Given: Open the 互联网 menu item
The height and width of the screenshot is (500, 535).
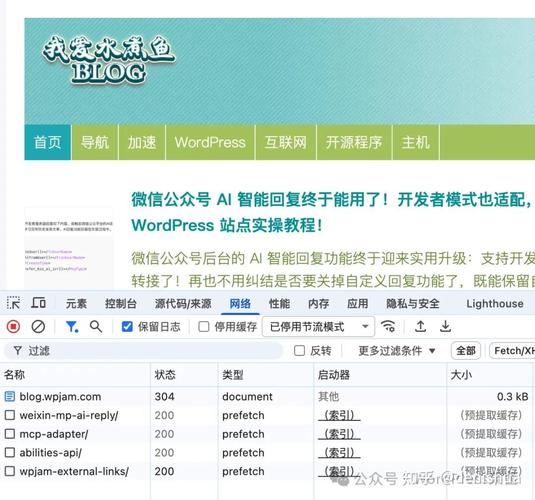Looking at the screenshot, I should point(286,142).
